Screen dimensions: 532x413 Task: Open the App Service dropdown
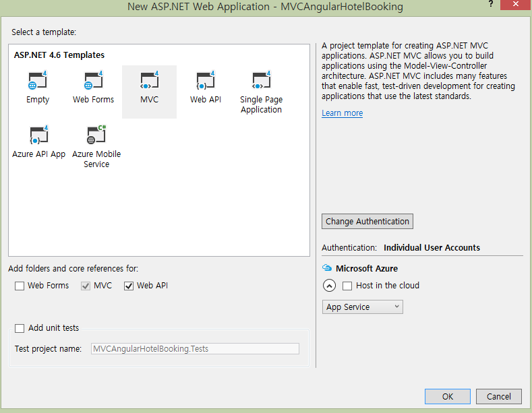(362, 307)
